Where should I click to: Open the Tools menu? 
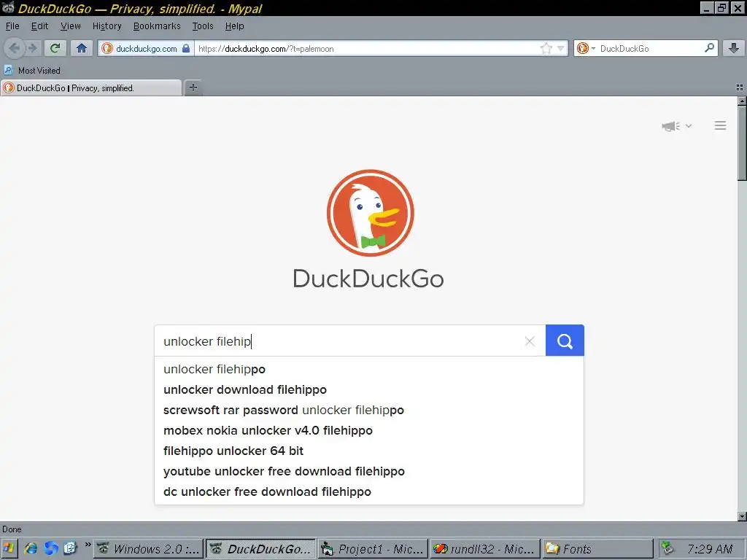point(203,26)
